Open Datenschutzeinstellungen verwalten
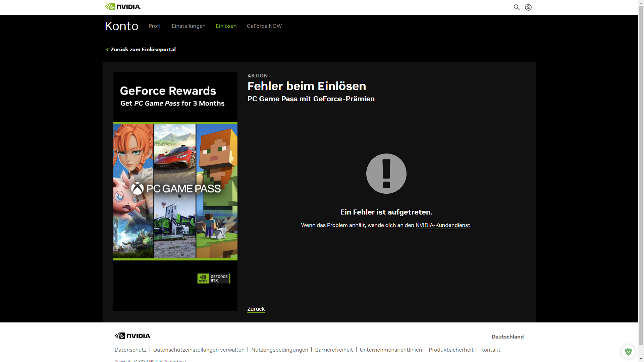The width and height of the screenshot is (644, 362). (x=199, y=350)
